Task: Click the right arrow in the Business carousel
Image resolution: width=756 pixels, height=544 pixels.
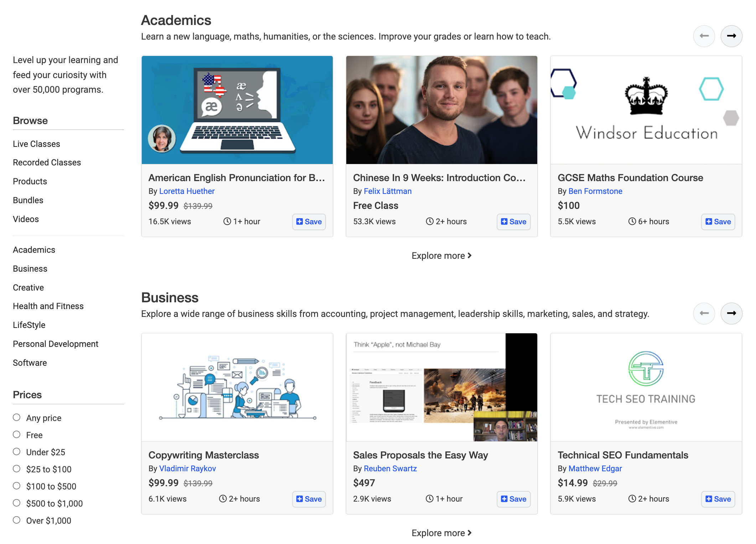Action: coord(731,313)
